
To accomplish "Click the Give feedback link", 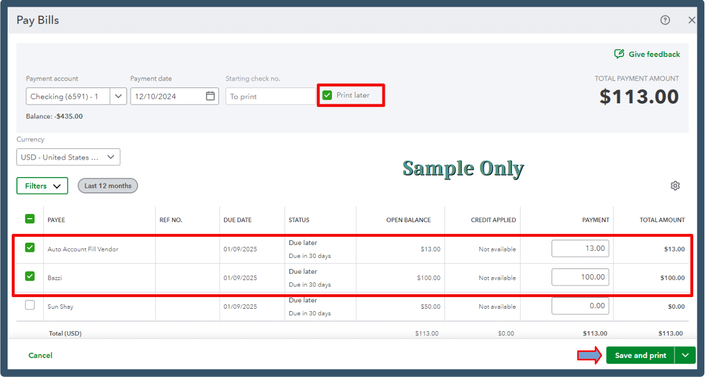I will (x=647, y=54).
